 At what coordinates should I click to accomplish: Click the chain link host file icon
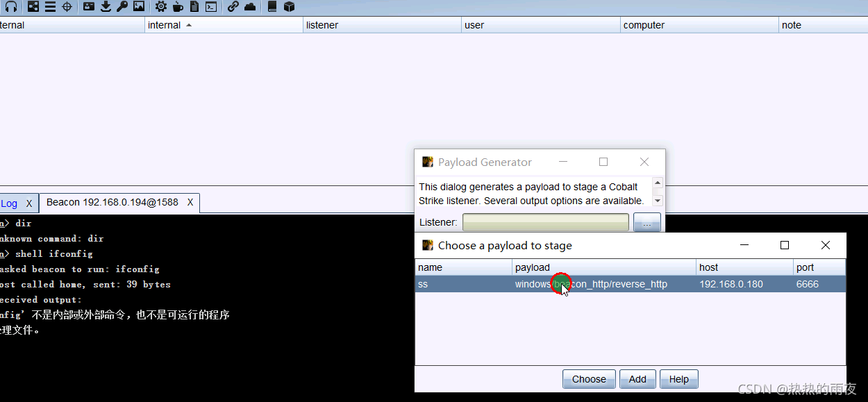(x=233, y=7)
